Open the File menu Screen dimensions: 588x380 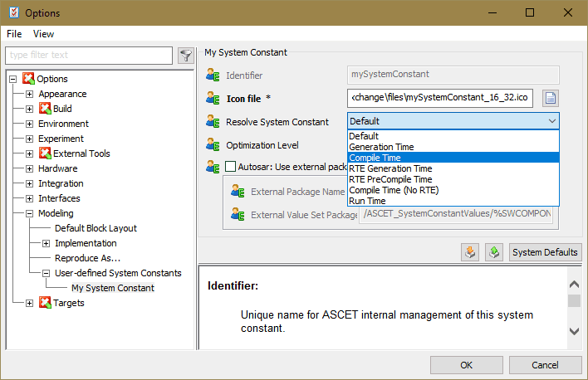coord(14,34)
